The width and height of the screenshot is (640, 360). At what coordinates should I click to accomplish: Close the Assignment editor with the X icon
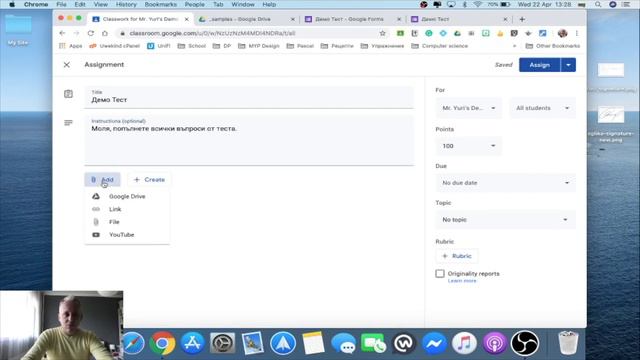tap(67, 65)
